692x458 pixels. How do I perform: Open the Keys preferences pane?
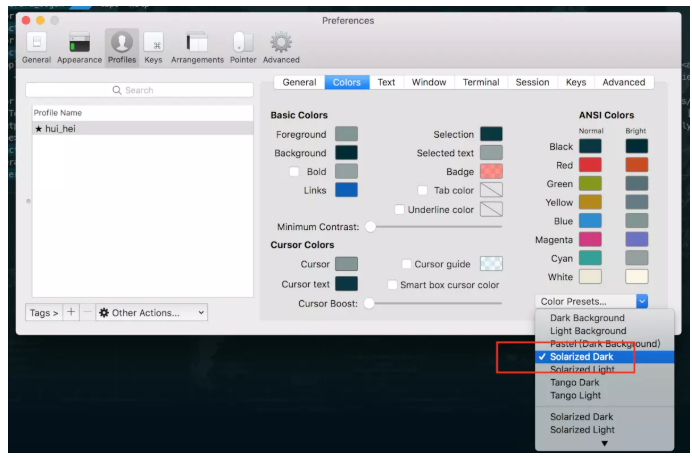(x=153, y=46)
